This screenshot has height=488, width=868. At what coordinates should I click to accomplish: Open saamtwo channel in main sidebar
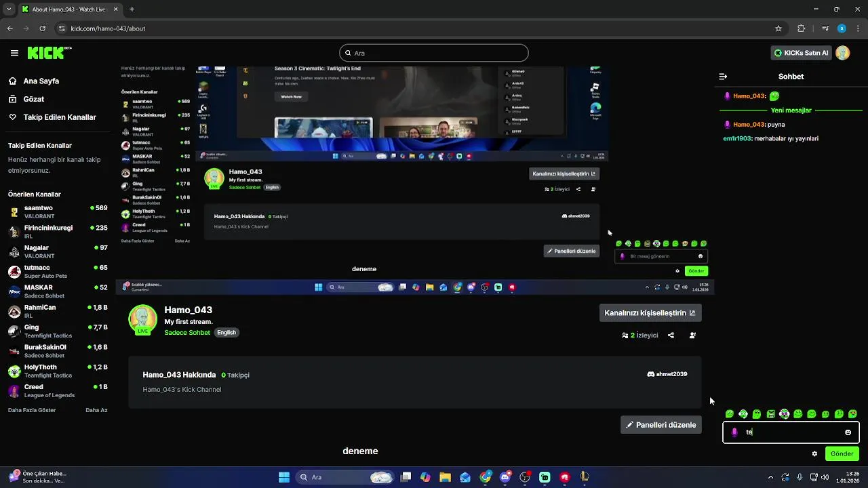pos(58,212)
